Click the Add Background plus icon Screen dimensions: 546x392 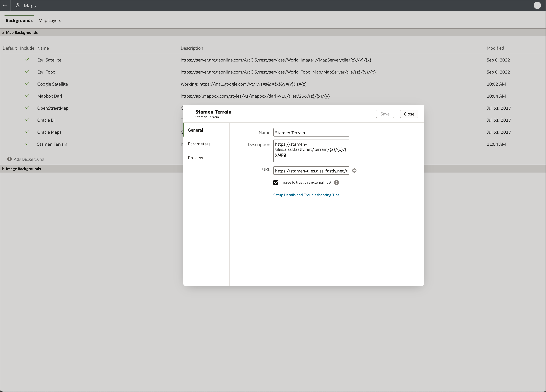[9, 159]
